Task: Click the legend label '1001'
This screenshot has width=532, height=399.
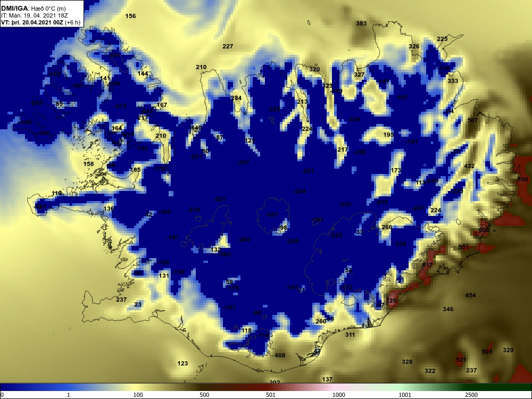Action: pyautogui.click(x=405, y=395)
